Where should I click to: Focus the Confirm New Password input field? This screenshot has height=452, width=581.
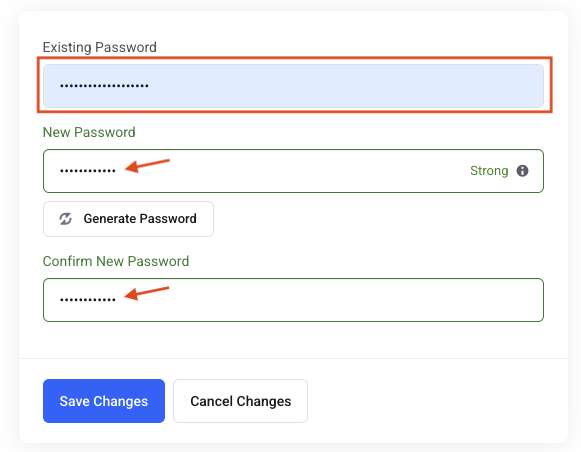coord(293,300)
